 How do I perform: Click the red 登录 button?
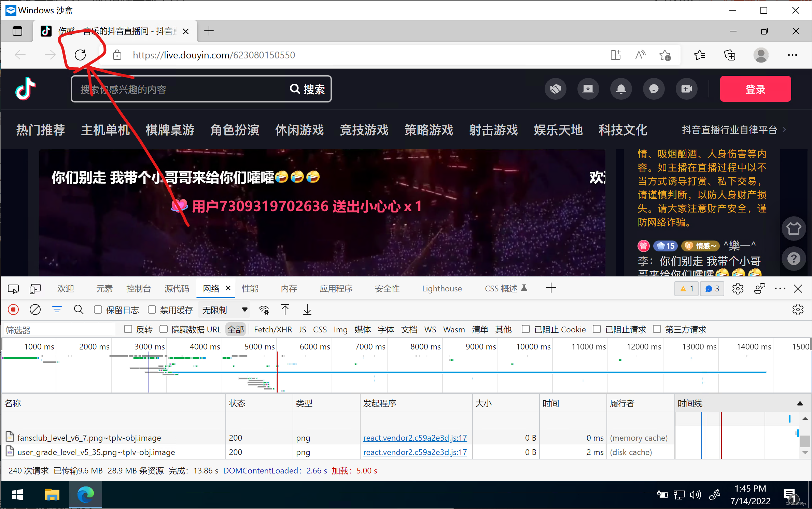click(x=755, y=89)
